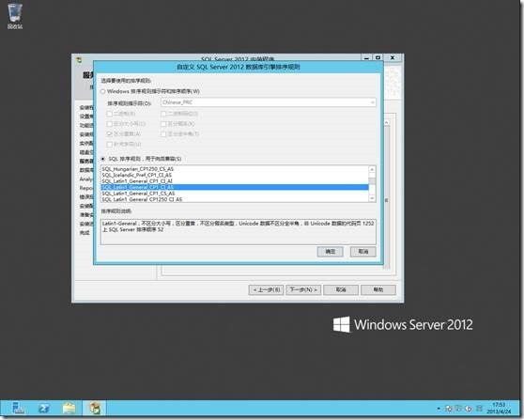Click the SQL Server 2012 setup window title icon
The width and height of the screenshot is (524, 420).
tap(79, 60)
